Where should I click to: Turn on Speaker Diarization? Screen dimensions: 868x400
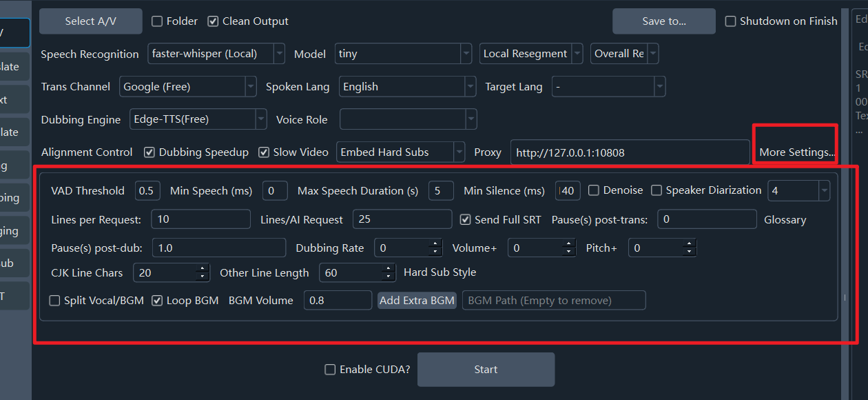coord(657,190)
